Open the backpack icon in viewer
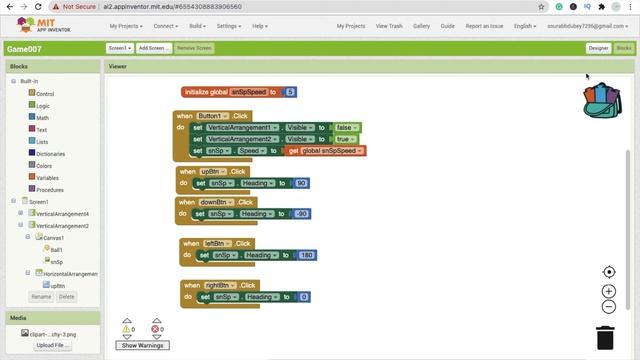The height and width of the screenshot is (360, 640). pos(602,100)
